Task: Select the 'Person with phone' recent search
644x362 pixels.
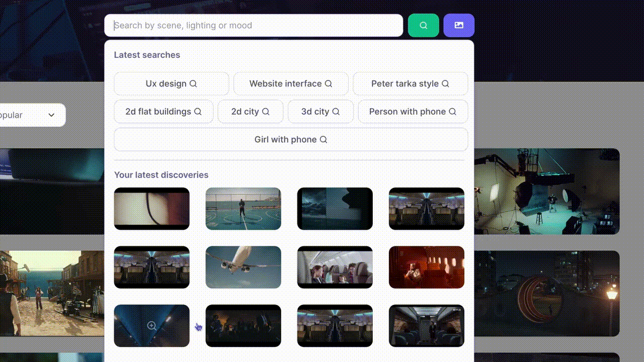Action: coord(413,112)
